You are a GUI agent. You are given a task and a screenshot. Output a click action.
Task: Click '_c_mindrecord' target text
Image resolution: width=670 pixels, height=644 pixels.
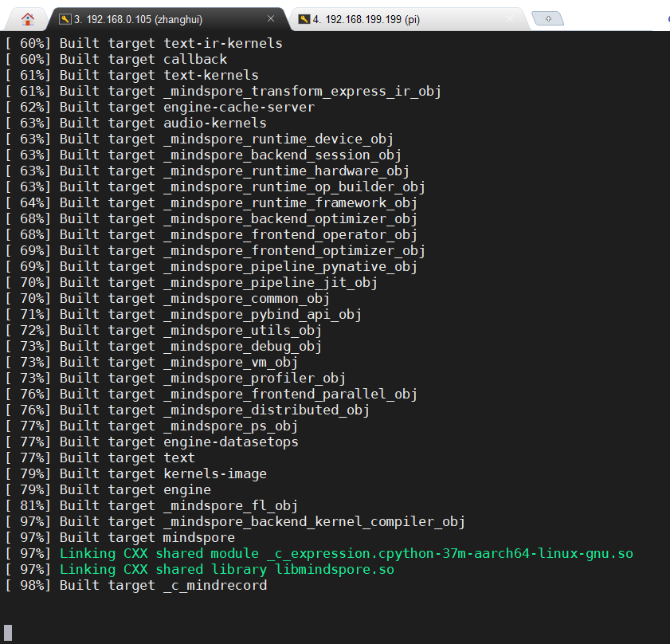point(215,585)
